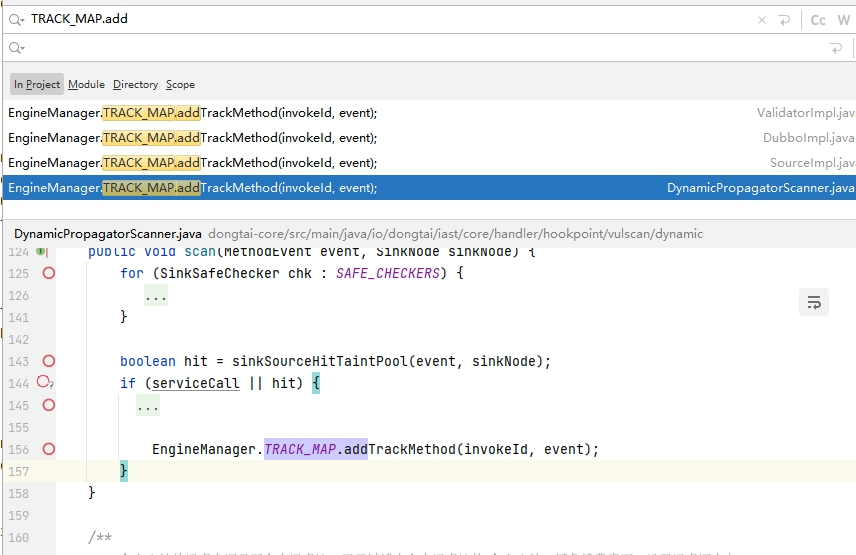Switch to the Module scope tab
The image size is (856, 555).
(86, 85)
